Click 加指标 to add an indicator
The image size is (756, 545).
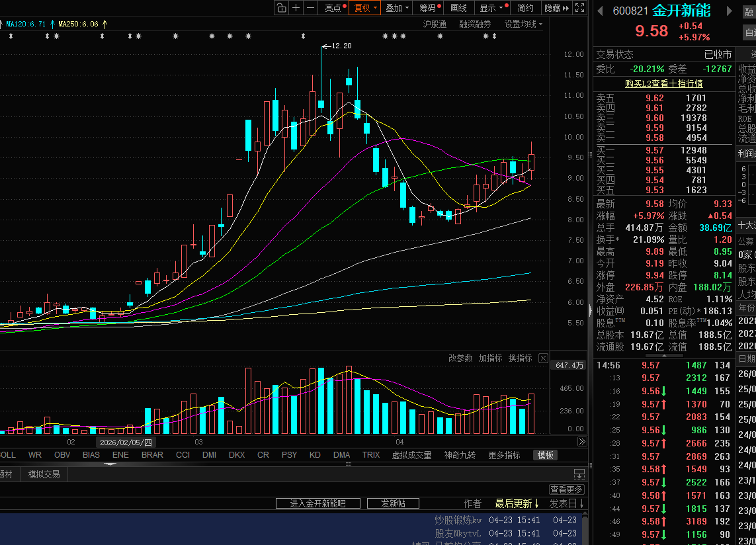pos(490,358)
